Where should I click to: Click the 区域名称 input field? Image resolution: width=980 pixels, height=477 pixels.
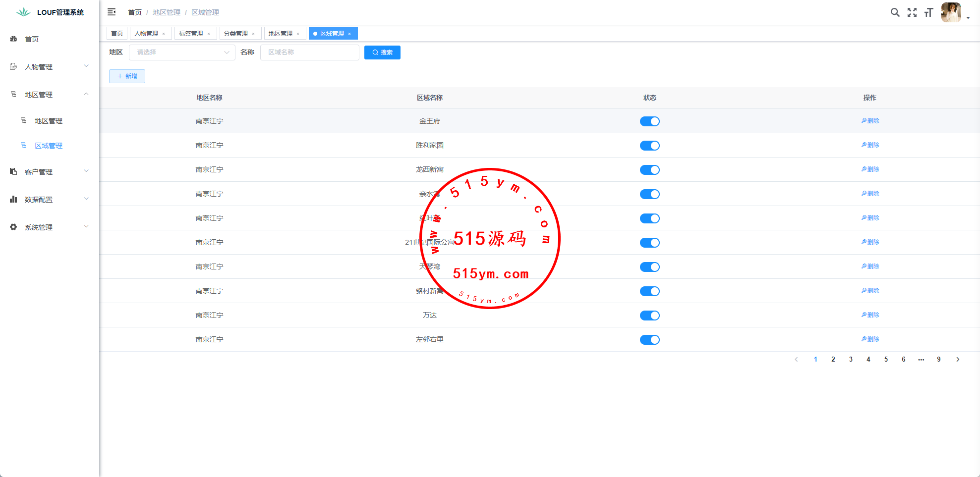click(x=309, y=53)
